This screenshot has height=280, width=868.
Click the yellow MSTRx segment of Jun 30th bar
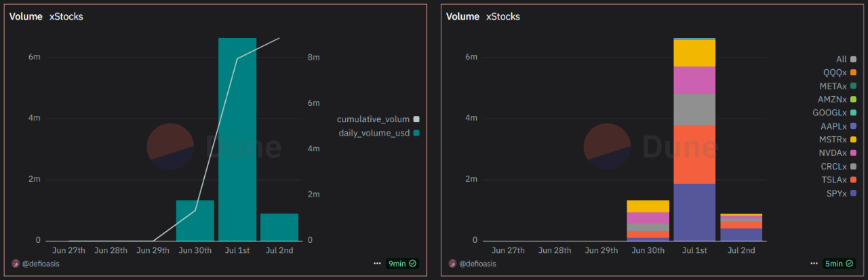648,206
